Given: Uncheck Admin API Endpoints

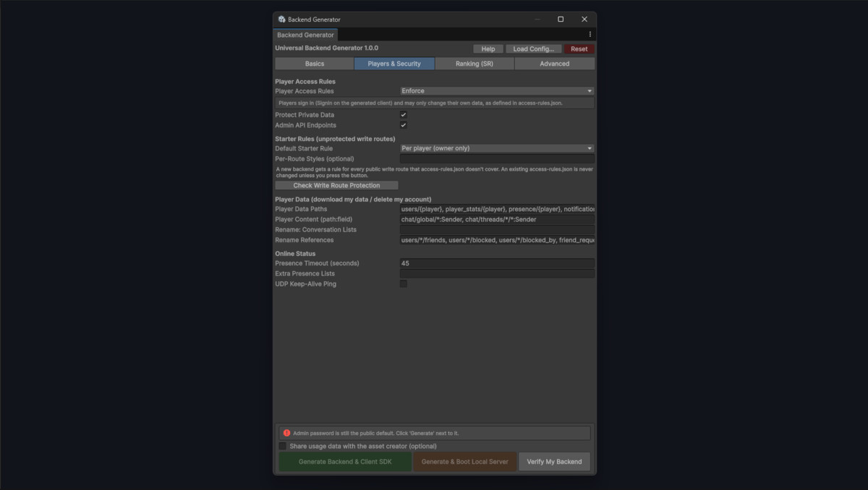Looking at the screenshot, I should [x=404, y=125].
